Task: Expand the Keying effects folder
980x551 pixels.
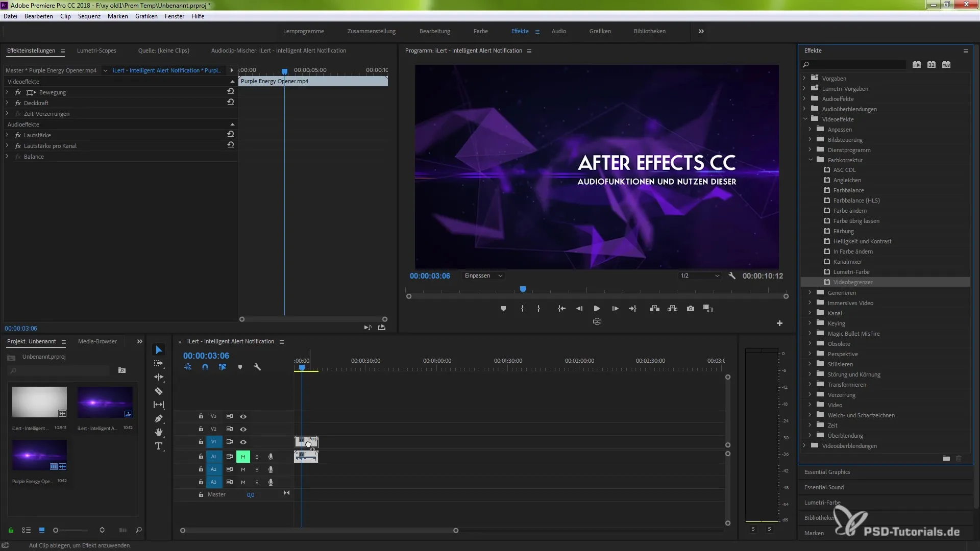Action: click(x=810, y=323)
